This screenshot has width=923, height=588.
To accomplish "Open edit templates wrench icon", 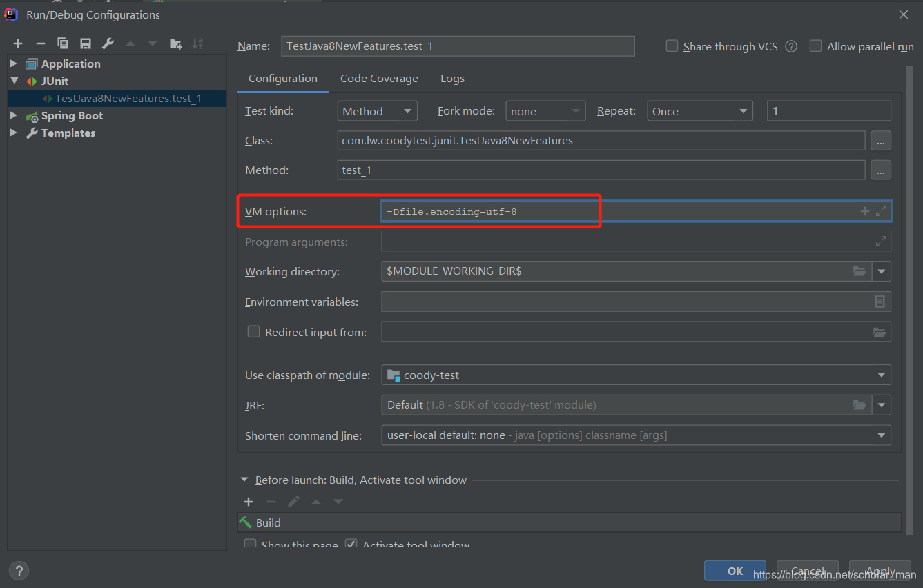I will [x=108, y=43].
